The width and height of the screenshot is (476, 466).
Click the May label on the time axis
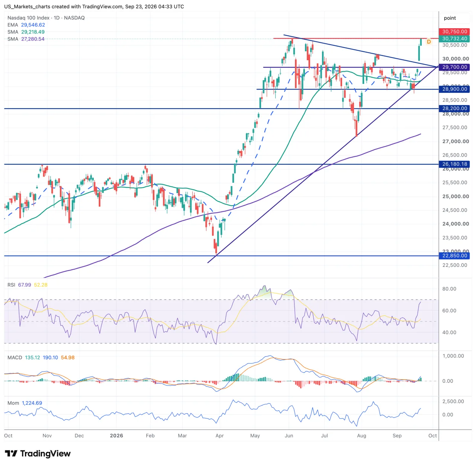point(255,436)
